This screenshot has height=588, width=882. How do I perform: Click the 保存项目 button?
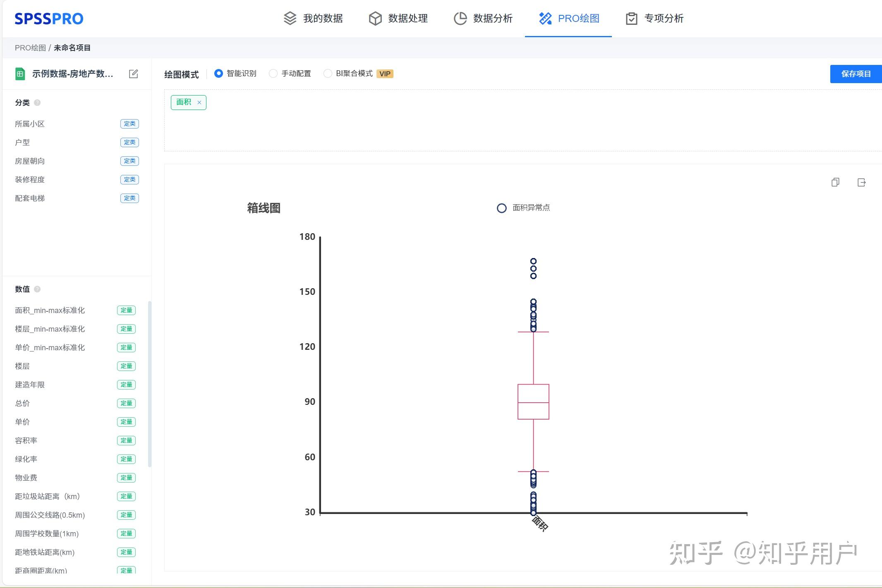point(856,74)
